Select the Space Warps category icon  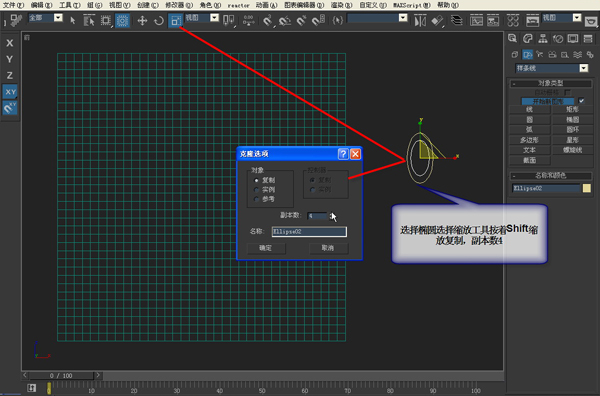tap(577, 55)
